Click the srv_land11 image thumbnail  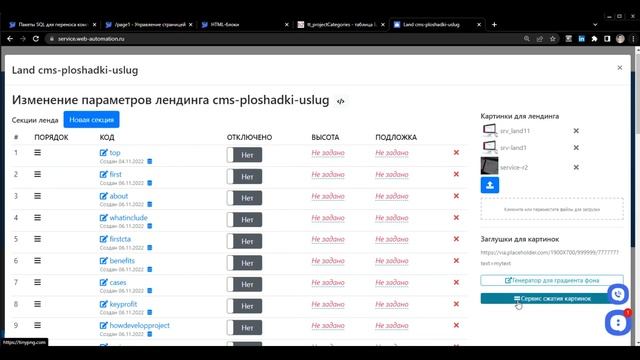click(x=489, y=131)
